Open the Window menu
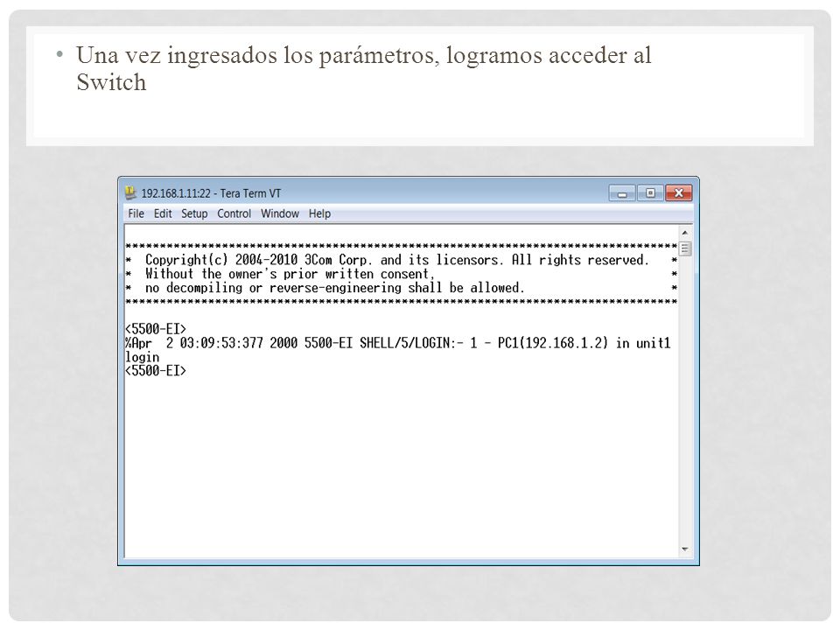Viewport: 840px width, 630px height. coord(280,213)
